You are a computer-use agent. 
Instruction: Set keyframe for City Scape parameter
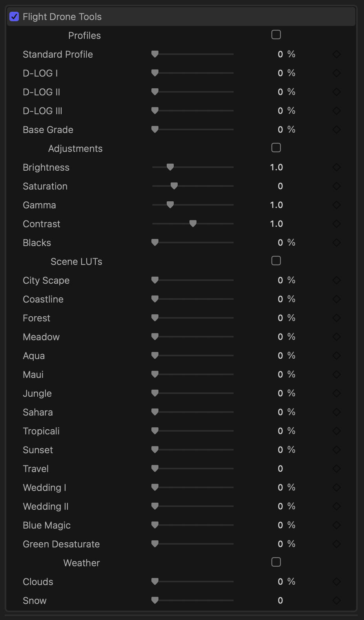coord(337,281)
